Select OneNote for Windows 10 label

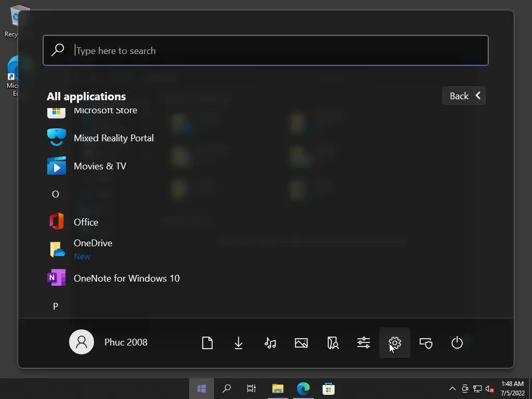[127, 278]
